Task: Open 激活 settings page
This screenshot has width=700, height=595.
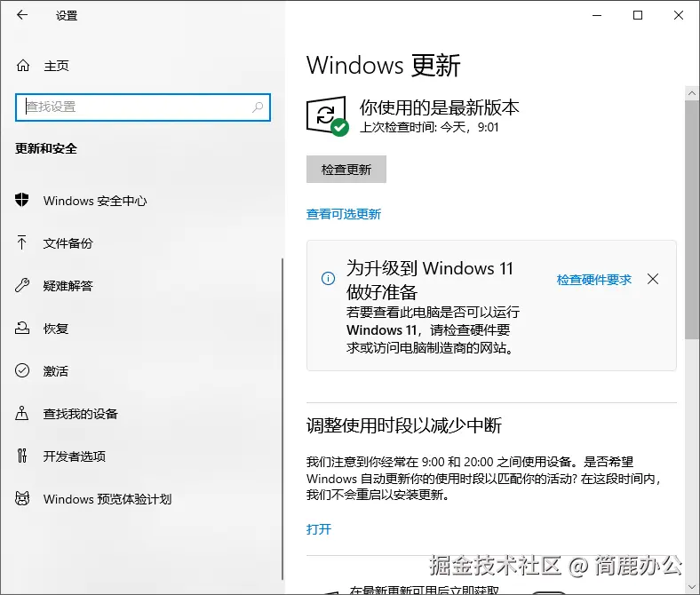Action: [56, 371]
